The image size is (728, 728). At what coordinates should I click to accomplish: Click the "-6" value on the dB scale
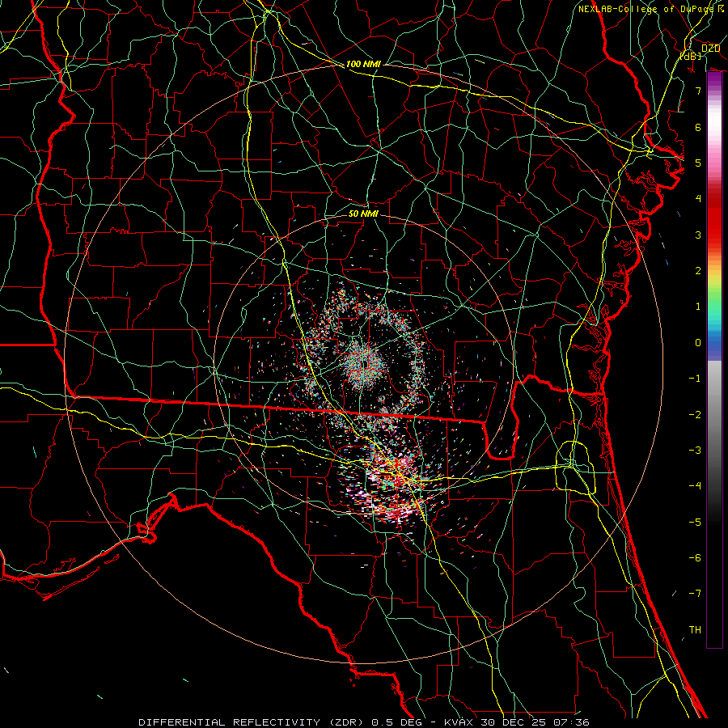[x=695, y=557]
